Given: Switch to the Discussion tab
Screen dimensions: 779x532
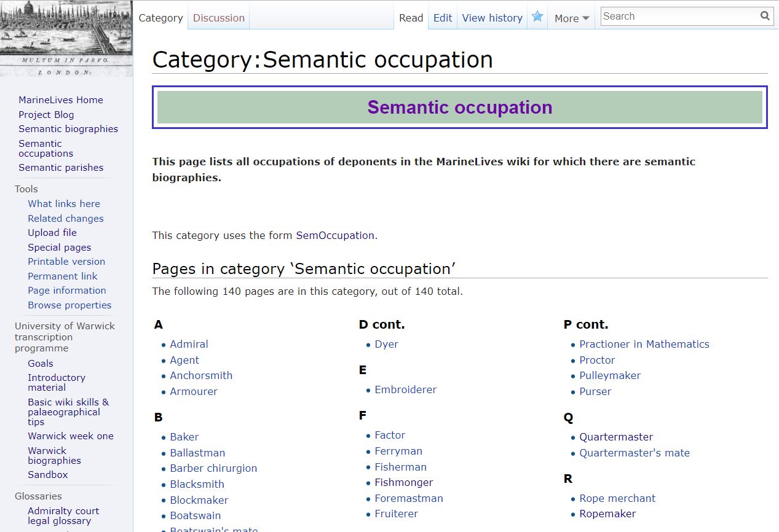Looking at the screenshot, I should click(219, 18).
